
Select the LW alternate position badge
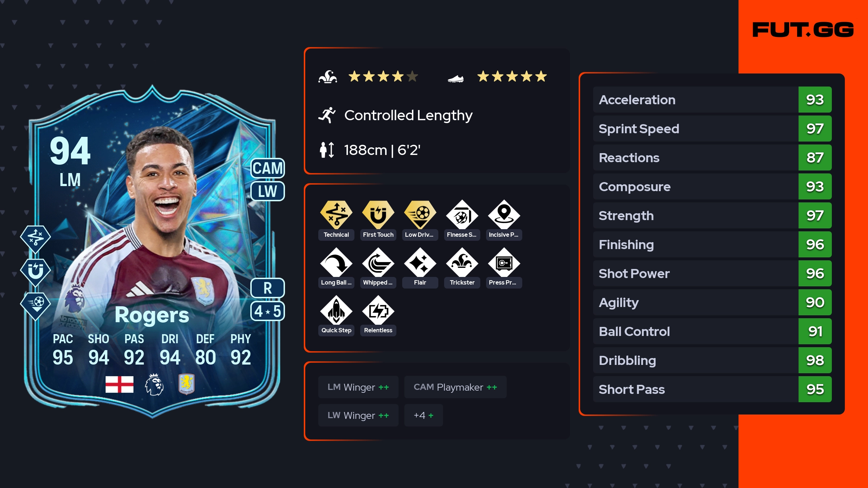(x=268, y=191)
